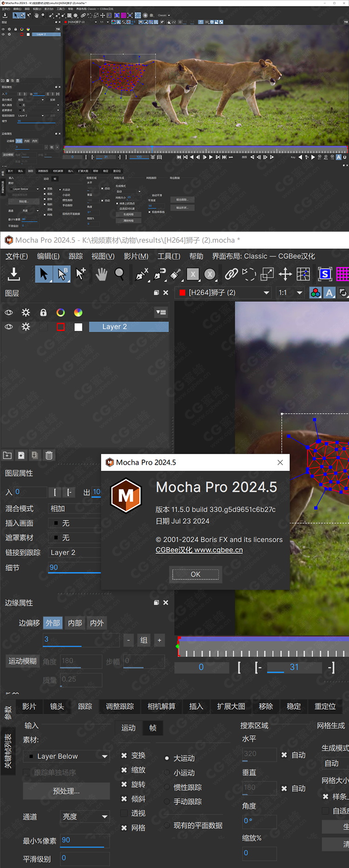Open the 生成模式 自动 dropdown
The height and width of the screenshot is (868, 349).
335,763
